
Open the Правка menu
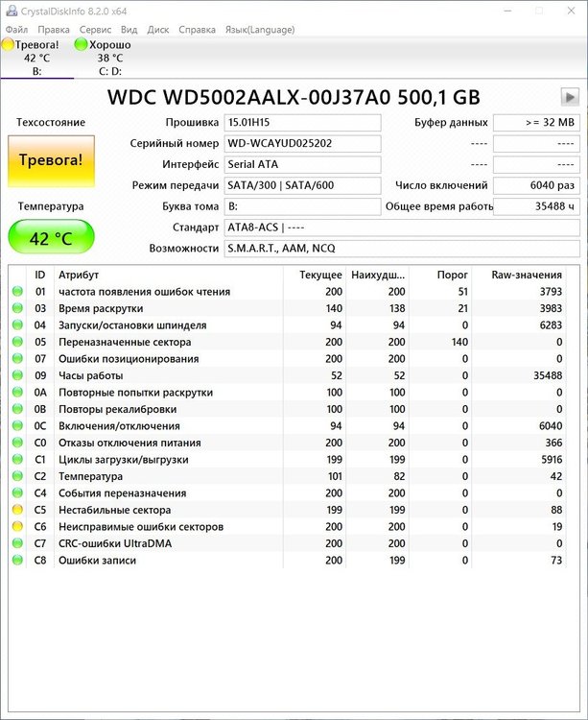click(x=54, y=30)
